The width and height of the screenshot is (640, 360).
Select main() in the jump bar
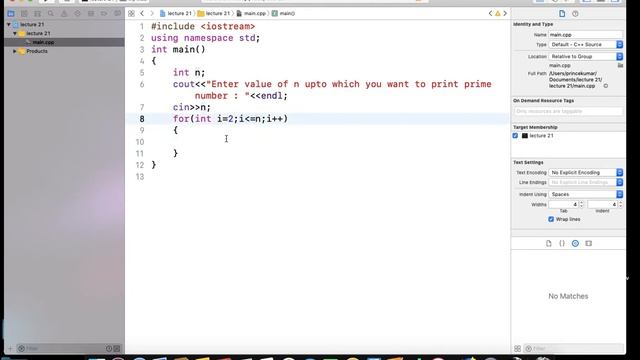point(284,13)
